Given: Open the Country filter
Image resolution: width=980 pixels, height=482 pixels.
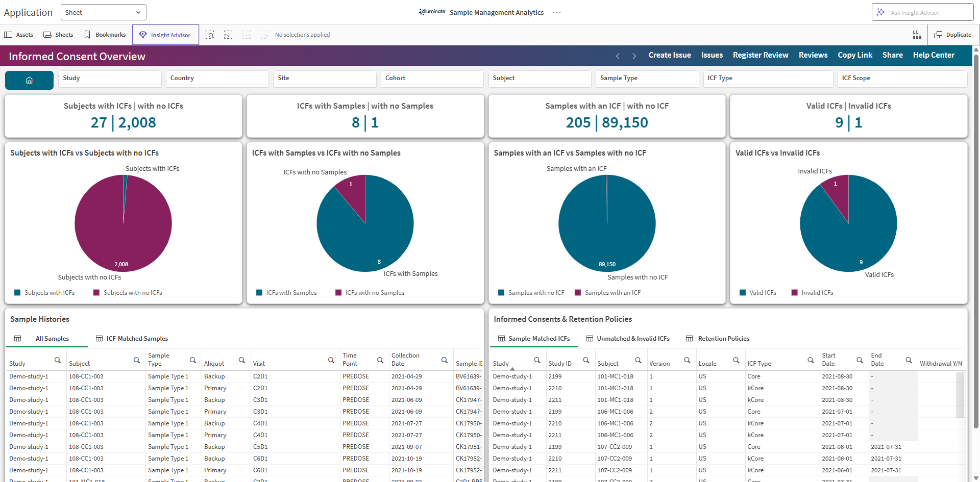Looking at the screenshot, I should (x=217, y=78).
